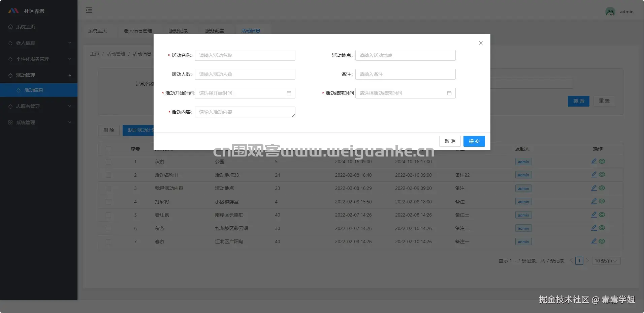The width and height of the screenshot is (644, 313).
Task: Click 主页 in the breadcrumb
Action: pyautogui.click(x=95, y=54)
